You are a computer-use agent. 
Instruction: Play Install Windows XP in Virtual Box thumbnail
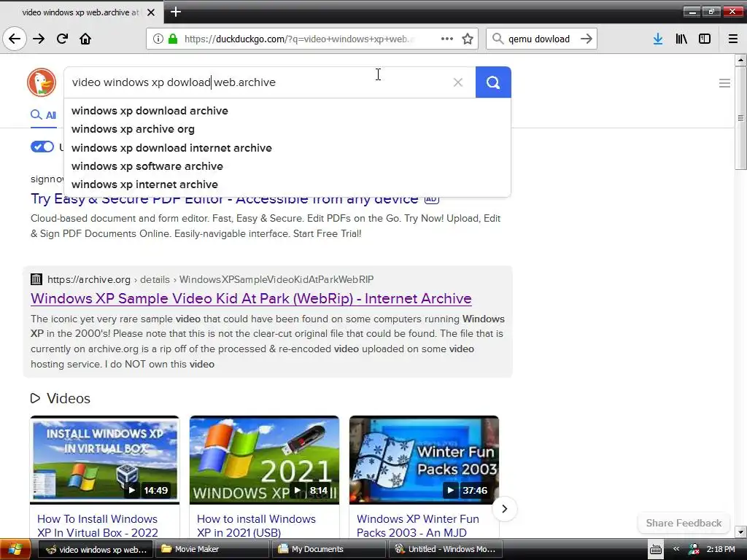click(x=105, y=459)
